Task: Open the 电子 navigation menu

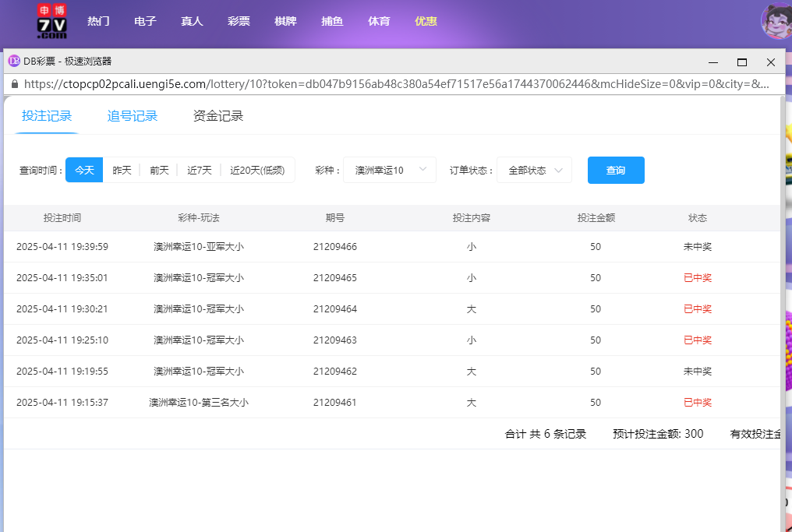Action: 145,21
